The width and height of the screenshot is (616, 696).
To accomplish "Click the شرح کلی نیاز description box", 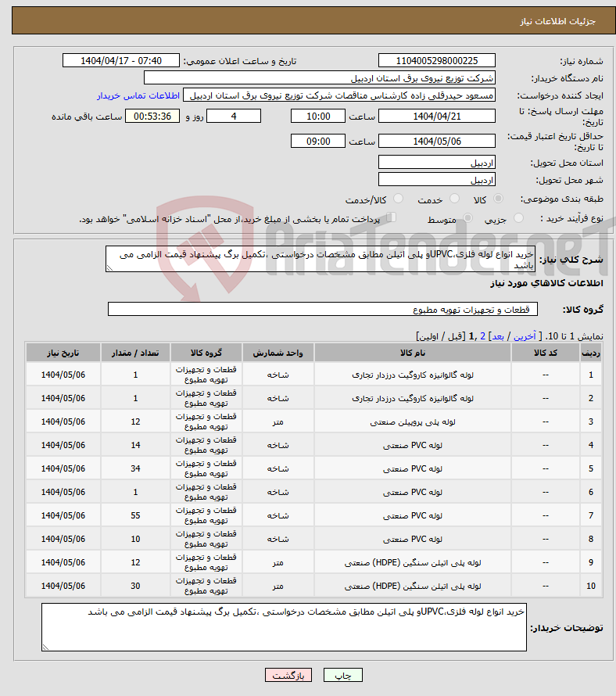I will pos(320,259).
